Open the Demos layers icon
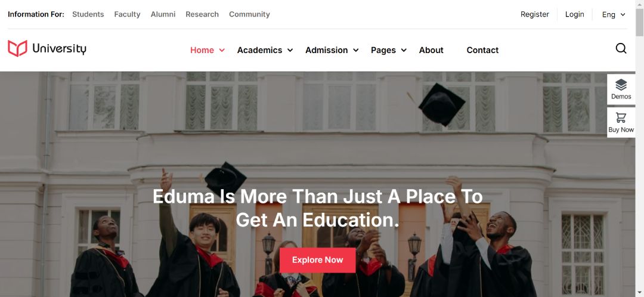This screenshot has height=297, width=644. 621,85
